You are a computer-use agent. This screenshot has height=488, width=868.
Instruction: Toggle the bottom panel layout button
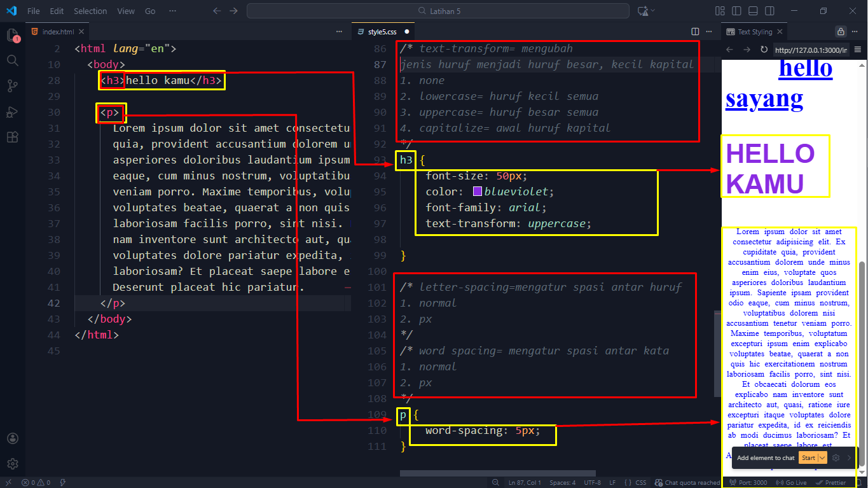(x=753, y=11)
